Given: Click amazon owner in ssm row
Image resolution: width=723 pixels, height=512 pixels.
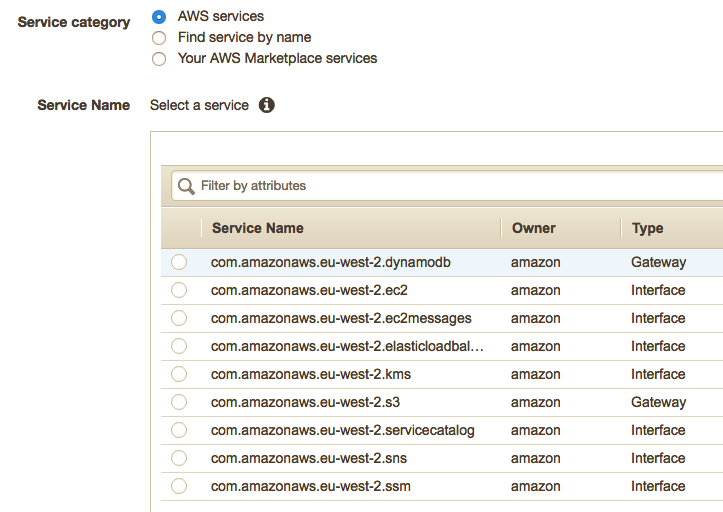Looking at the screenshot, I should pyautogui.click(x=536, y=486).
